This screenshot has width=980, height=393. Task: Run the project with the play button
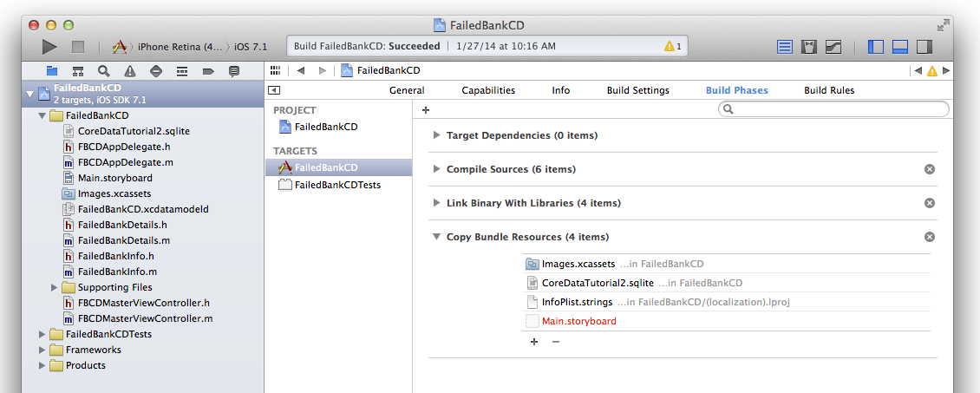pos(49,46)
